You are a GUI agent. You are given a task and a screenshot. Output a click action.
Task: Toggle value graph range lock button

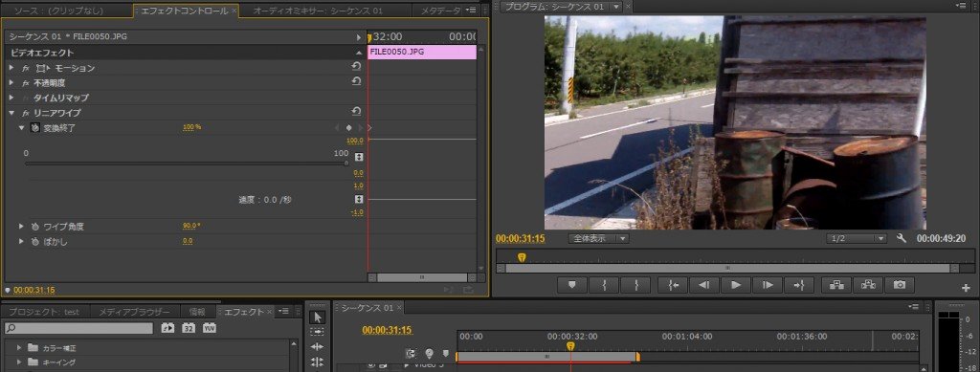[x=359, y=157]
